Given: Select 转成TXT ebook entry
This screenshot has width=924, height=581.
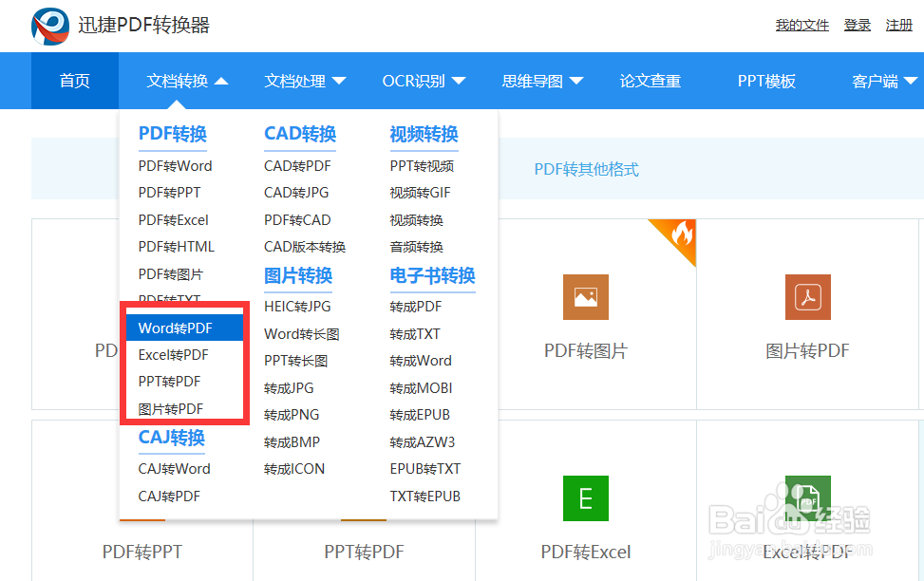Looking at the screenshot, I should point(414,334).
